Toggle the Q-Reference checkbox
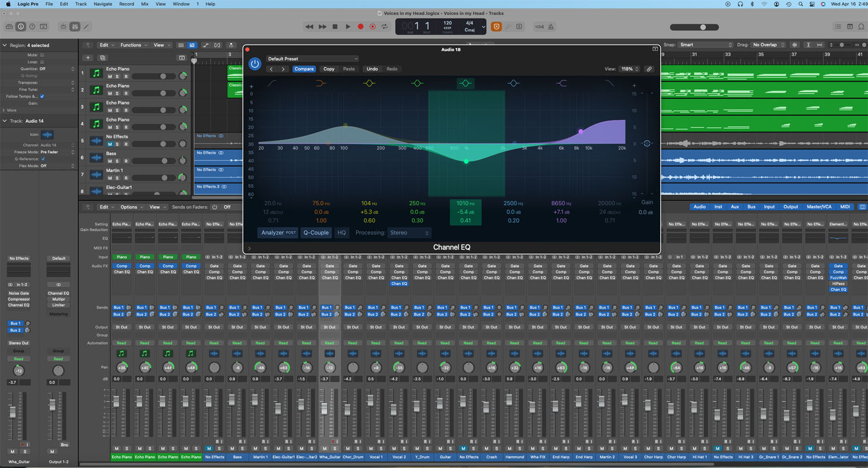 tap(43, 159)
